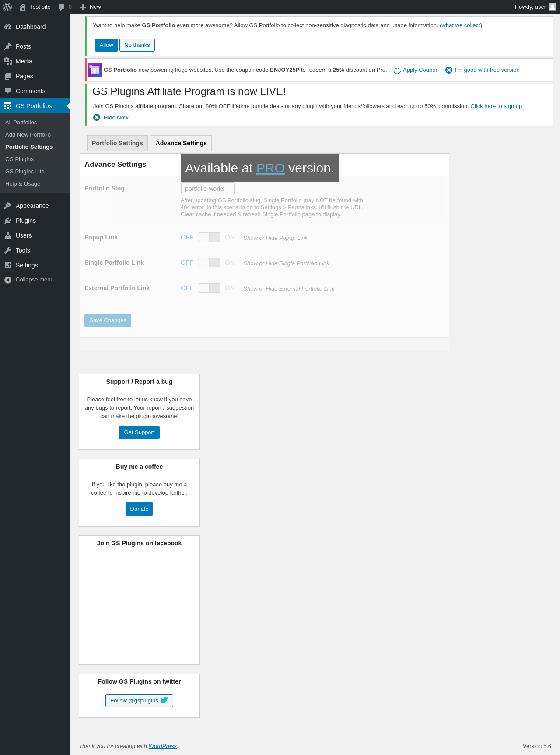Open the comments bubble icon in admin bar
The width and height of the screenshot is (560, 755).
point(62,7)
